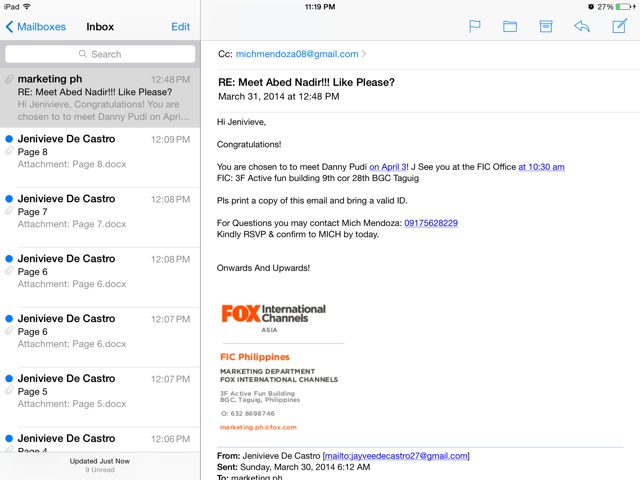Go back to Mailboxes

pyautogui.click(x=36, y=27)
